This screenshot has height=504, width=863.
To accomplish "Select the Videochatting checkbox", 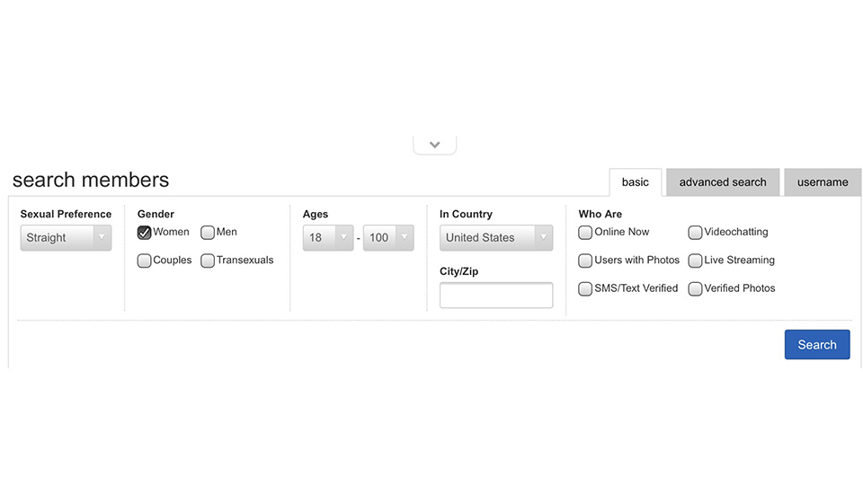I will pyautogui.click(x=695, y=233).
